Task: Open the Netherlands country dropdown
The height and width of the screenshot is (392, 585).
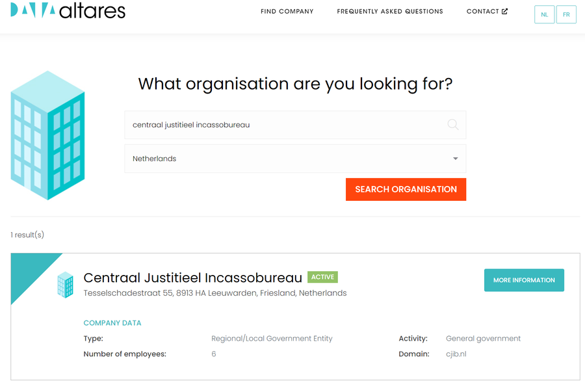Action: pyautogui.click(x=295, y=159)
